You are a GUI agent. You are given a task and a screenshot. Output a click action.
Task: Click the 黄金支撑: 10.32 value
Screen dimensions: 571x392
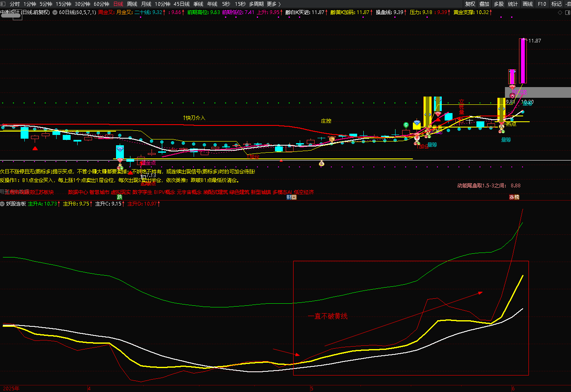473,12
